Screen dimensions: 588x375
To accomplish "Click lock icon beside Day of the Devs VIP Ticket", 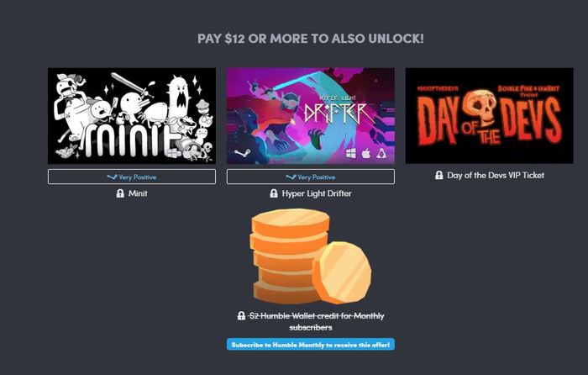I will (x=438, y=175).
